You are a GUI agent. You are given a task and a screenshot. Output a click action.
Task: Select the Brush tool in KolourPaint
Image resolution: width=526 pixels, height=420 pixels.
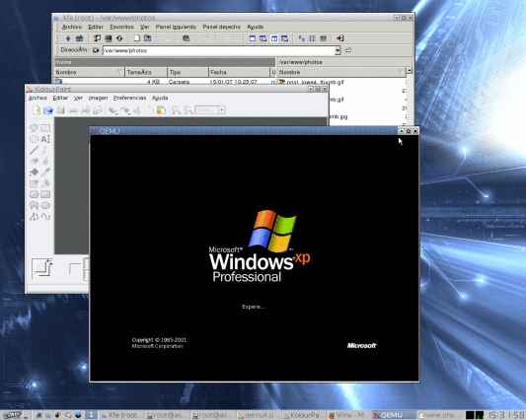pyautogui.click(x=45, y=162)
